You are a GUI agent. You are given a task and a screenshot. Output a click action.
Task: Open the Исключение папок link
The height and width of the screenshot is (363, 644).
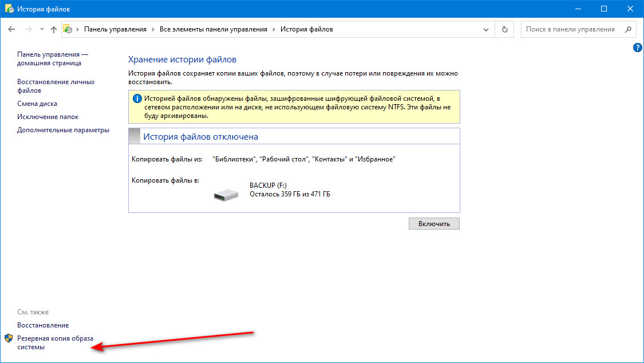tap(48, 117)
